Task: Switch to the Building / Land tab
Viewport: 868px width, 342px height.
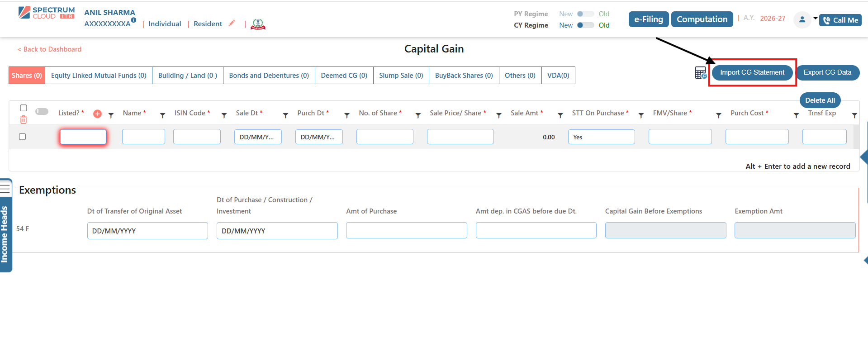Action: tap(187, 76)
